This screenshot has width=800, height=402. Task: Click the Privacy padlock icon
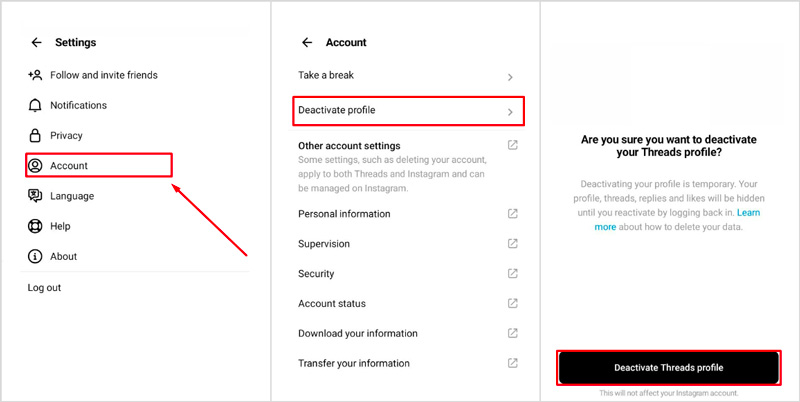click(35, 136)
